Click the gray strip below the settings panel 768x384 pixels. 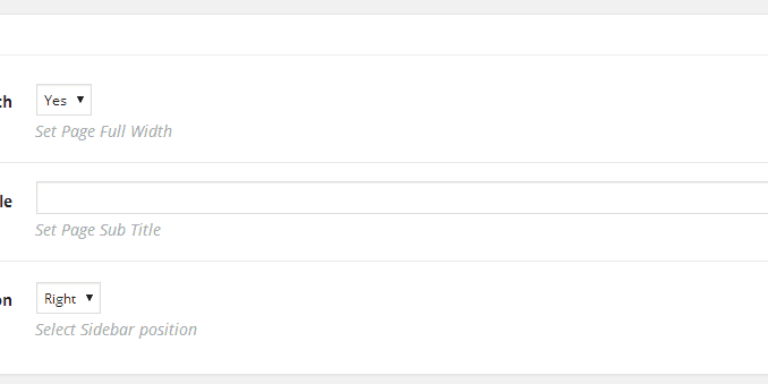point(384,380)
